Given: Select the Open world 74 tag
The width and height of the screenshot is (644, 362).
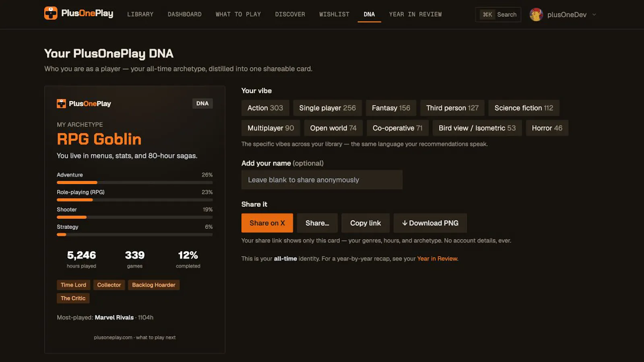Looking at the screenshot, I should tap(333, 128).
